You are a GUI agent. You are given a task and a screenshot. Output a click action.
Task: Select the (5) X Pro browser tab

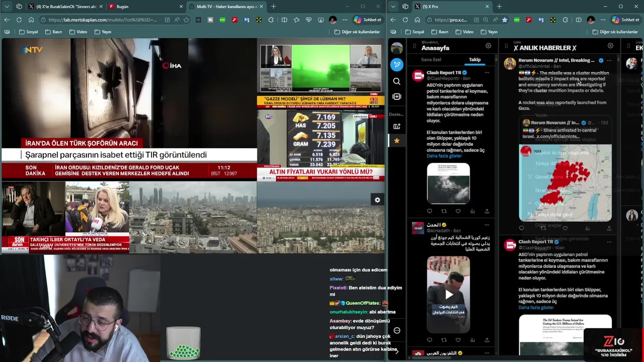click(x=451, y=7)
